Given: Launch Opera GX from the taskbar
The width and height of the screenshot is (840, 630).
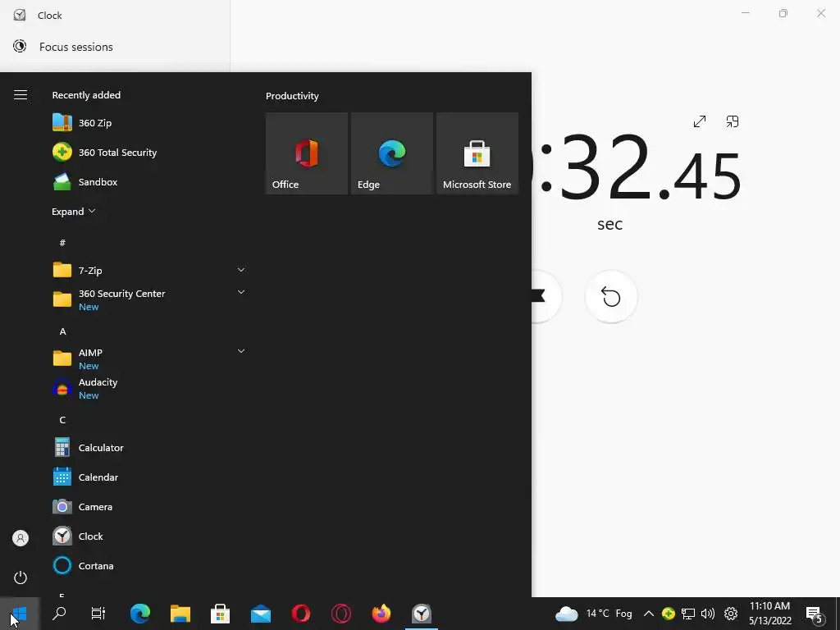Looking at the screenshot, I should tap(341, 614).
